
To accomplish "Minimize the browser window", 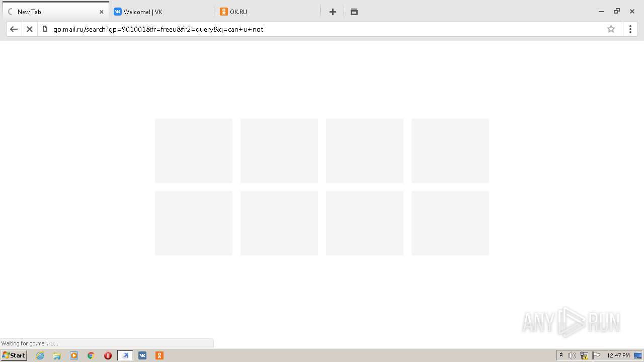I will click(601, 11).
